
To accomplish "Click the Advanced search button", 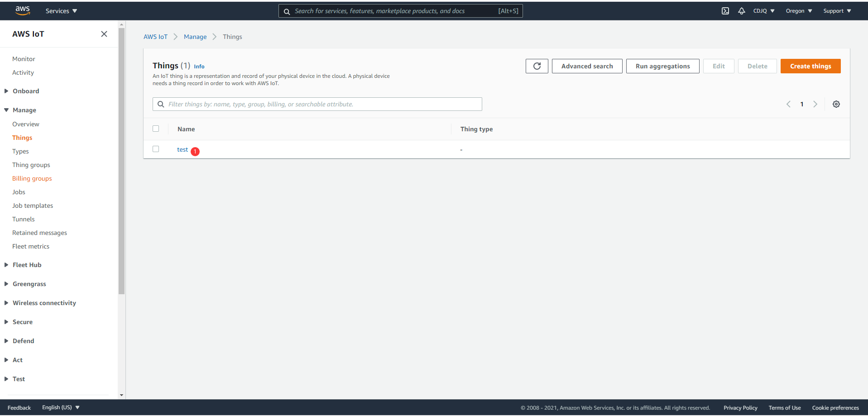I will pyautogui.click(x=587, y=66).
